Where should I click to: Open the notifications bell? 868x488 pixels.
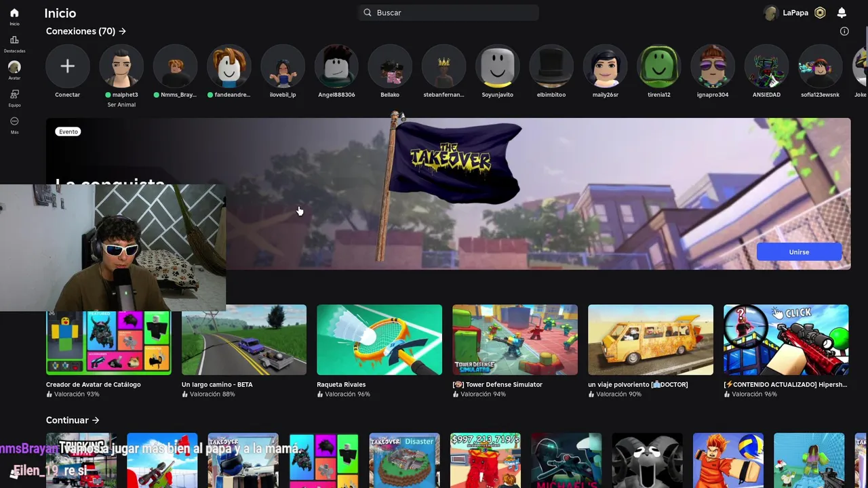tap(842, 13)
